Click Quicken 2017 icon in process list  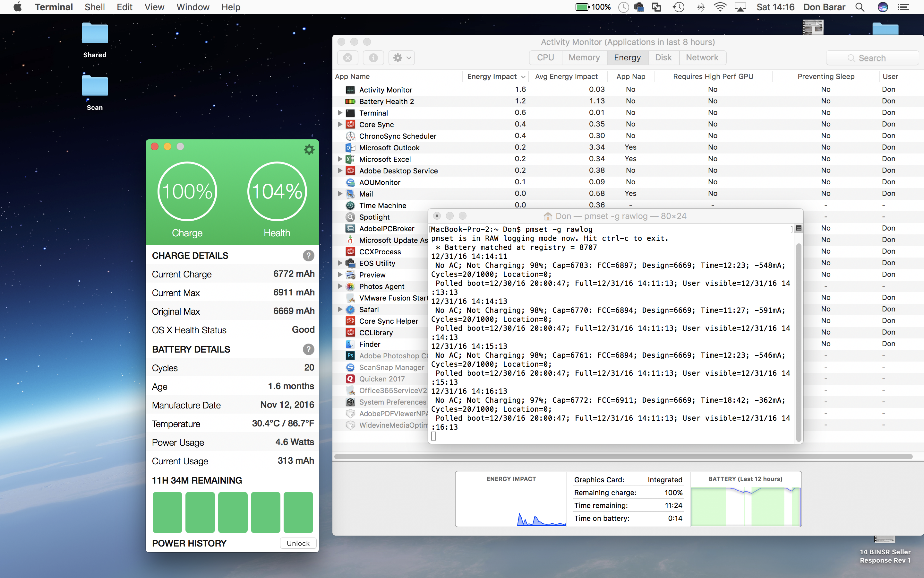click(350, 379)
